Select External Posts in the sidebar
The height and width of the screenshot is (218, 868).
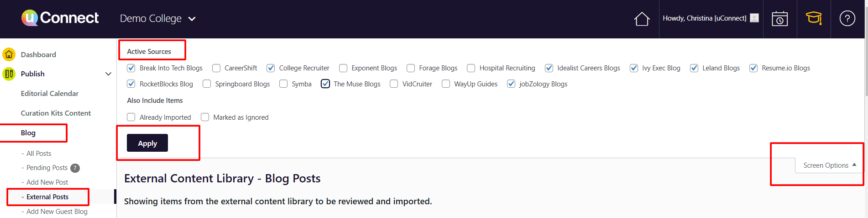pos(47,197)
